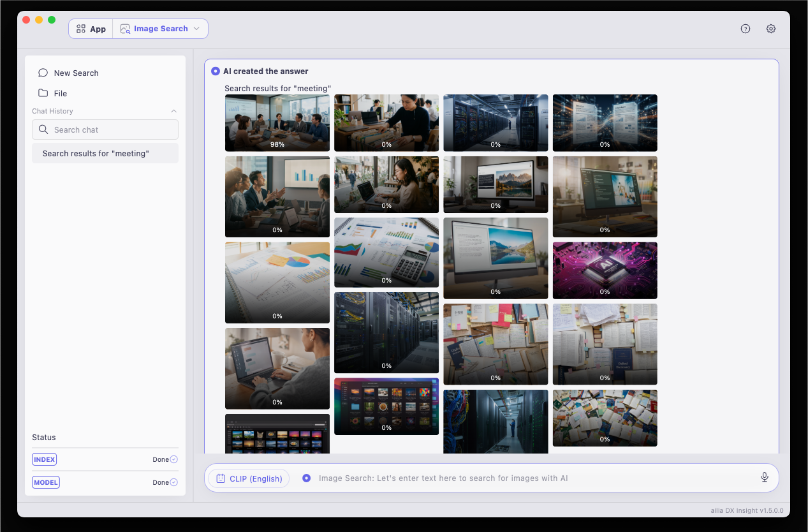Click the App grid icon
Viewport: 808px width, 532px height.
[x=81, y=29]
